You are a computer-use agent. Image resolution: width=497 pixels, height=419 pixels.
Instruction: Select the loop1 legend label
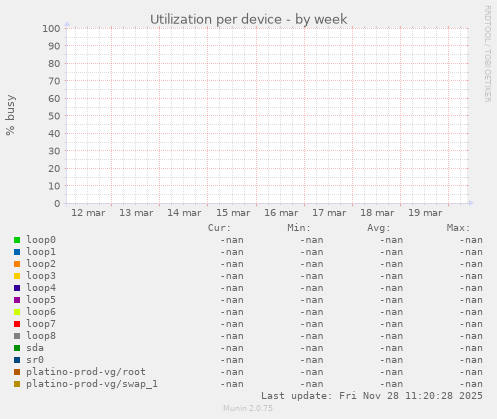(41, 252)
